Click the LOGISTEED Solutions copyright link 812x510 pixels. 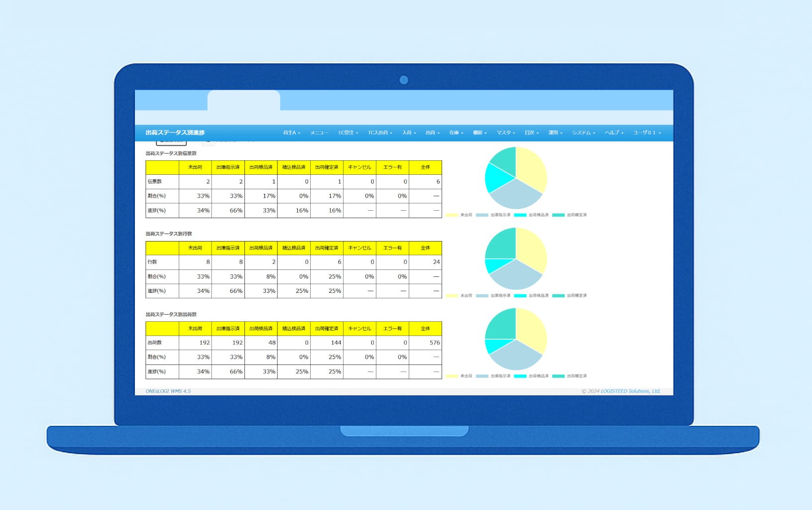pos(621,391)
